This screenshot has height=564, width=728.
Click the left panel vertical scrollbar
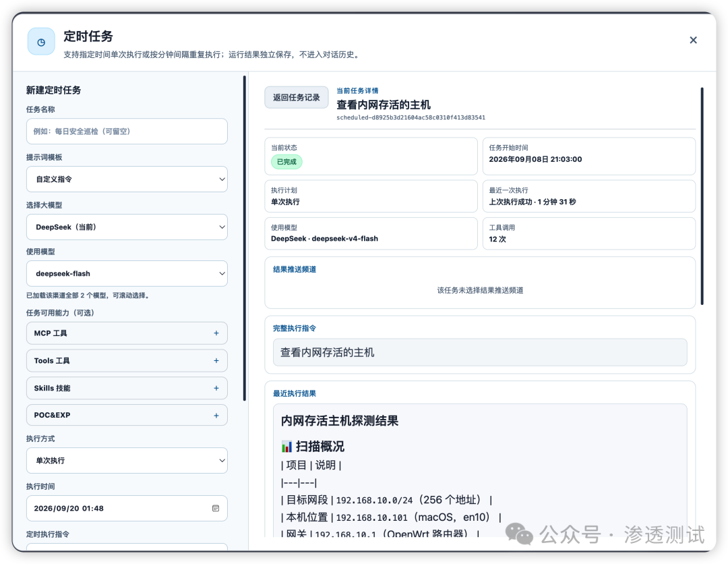tap(245, 238)
